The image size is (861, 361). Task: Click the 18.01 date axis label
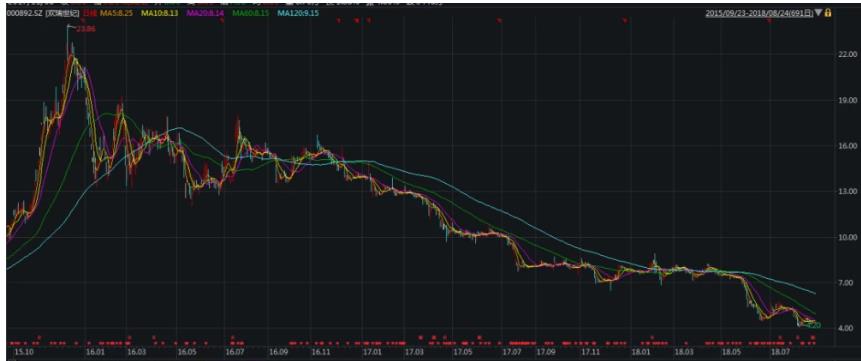point(641,352)
